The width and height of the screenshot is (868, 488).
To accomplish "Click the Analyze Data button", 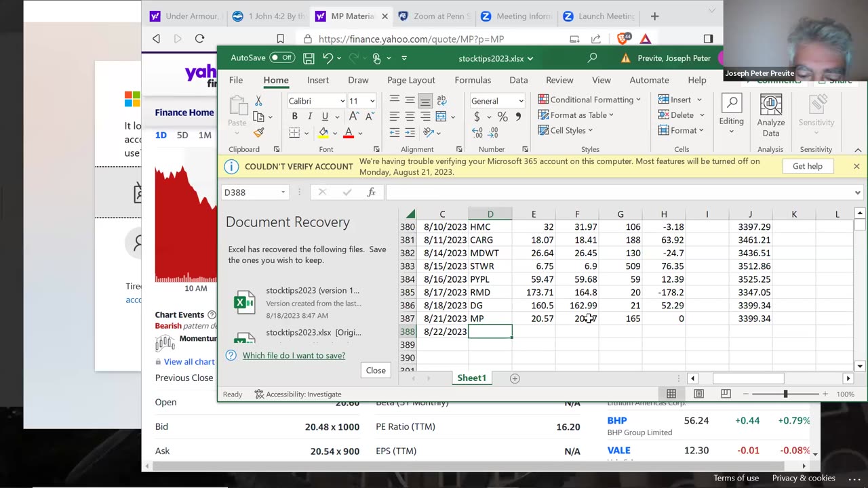I will coord(771,116).
